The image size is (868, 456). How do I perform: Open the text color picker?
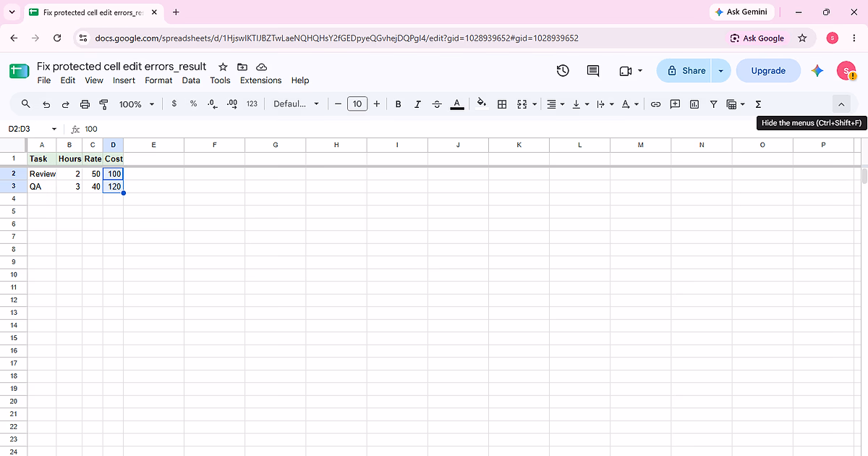pyautogui.click(x=456, y=104)
